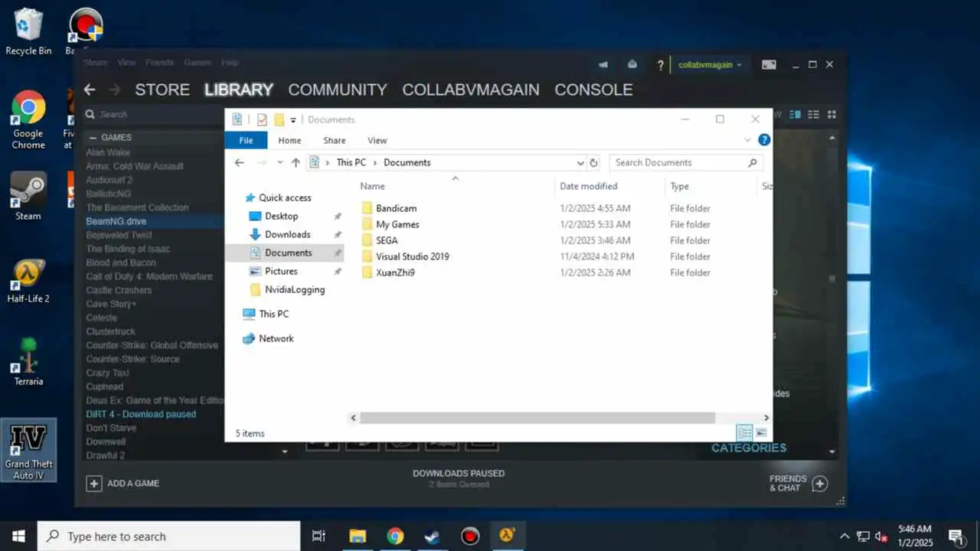Select the Terraria desktop shortcut
The height and width of the screenshot is (551, 980).
[28, 361]
